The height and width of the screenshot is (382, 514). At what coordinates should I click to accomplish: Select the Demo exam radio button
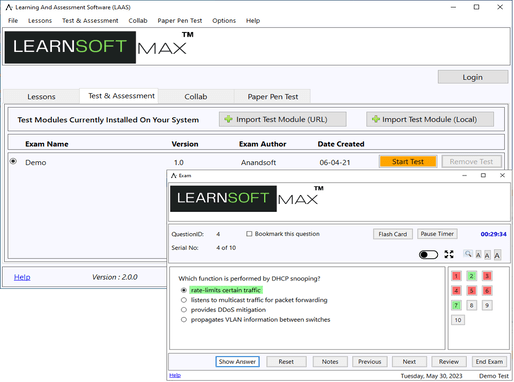tap(13, 161)
